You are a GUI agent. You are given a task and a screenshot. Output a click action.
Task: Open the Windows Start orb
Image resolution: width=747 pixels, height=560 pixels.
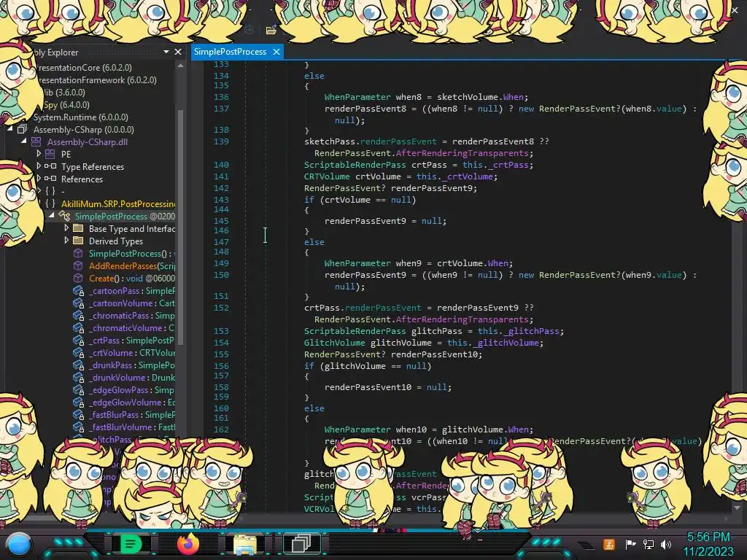click(19, 544)
